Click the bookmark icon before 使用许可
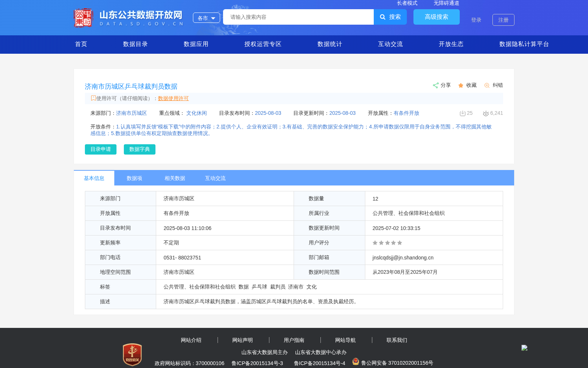The width and height of the screenshot is (588, 368). (x=93, y=98)
